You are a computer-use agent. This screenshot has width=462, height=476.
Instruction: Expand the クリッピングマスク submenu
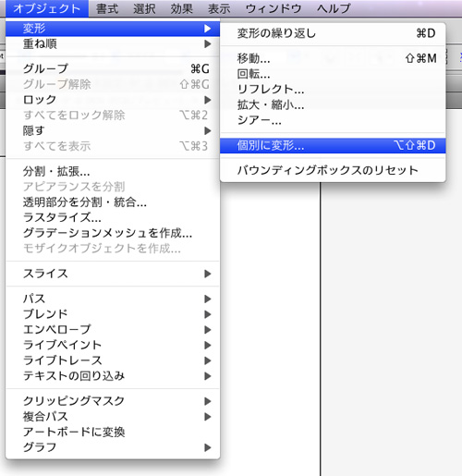(113, 401)
